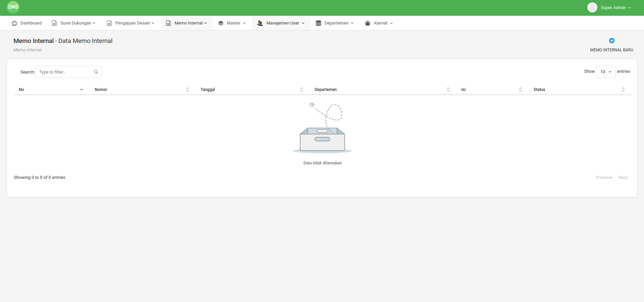Click the Next pagination link
Viewport: 644px width, 302px height.
pyautogui.click(x=623, y=177)
